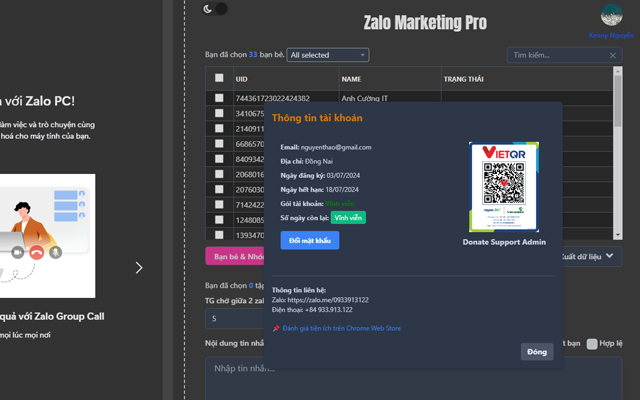Click the Anh Cường IT name cell
Screen dimensions: 640x400
(x=389, y=98)
